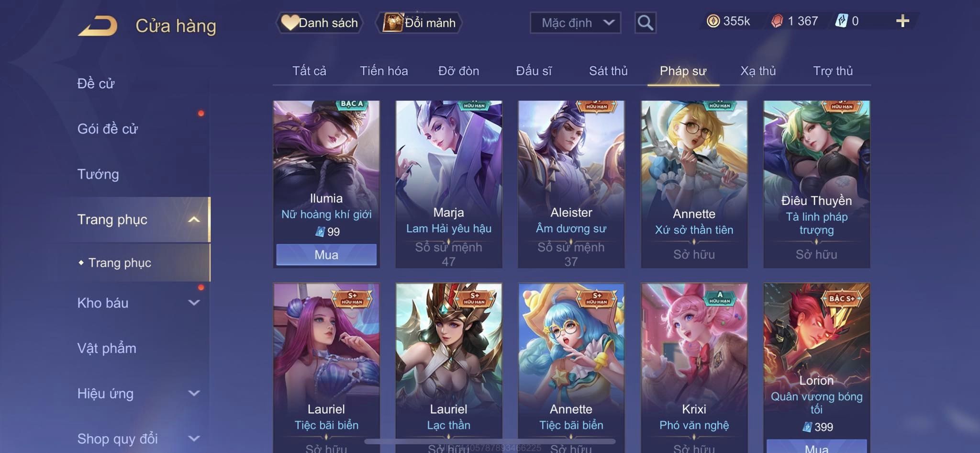Switch to the Xạ thủ tab
Screen dimensions: 980x453
(758, 71)
